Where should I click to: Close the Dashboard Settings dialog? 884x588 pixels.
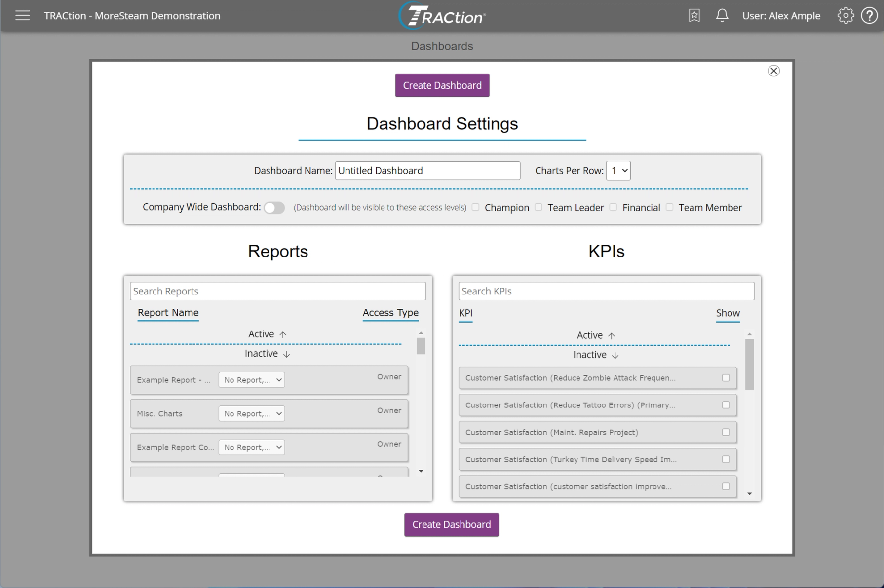(x=773, y=71)
